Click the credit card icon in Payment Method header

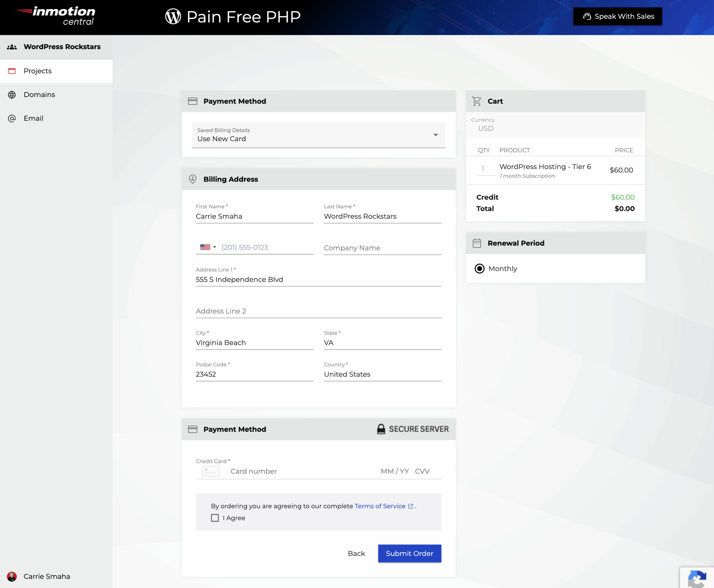point(192,101)
